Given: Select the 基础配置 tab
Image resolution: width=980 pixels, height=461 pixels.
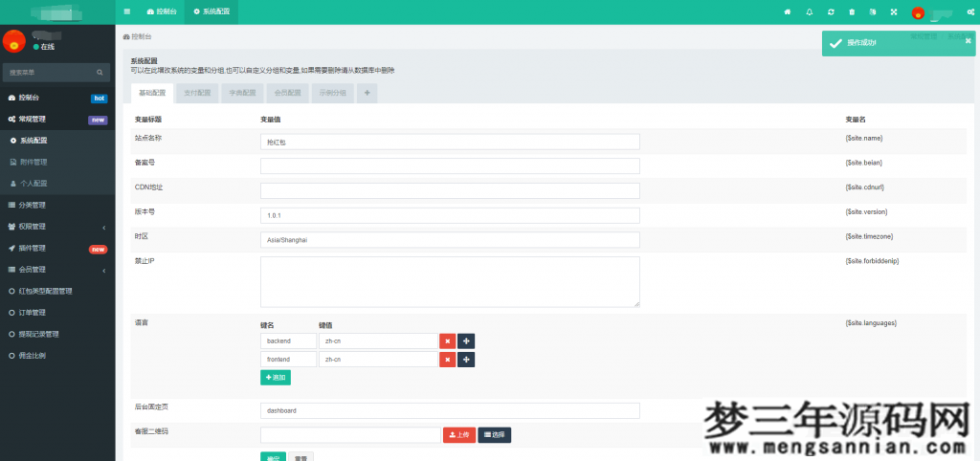Looking at the screenshot, I should 152,93.
